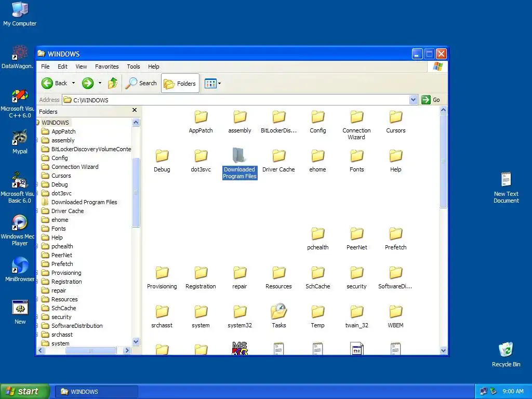
Task: Expand the Driver Cache tree node
Action: point(37,211)
